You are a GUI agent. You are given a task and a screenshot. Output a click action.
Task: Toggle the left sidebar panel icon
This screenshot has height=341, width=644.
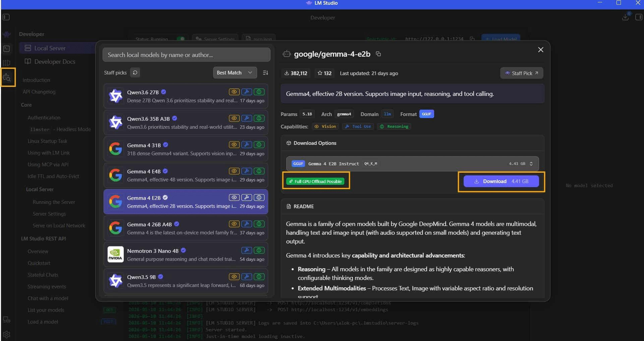6,17
